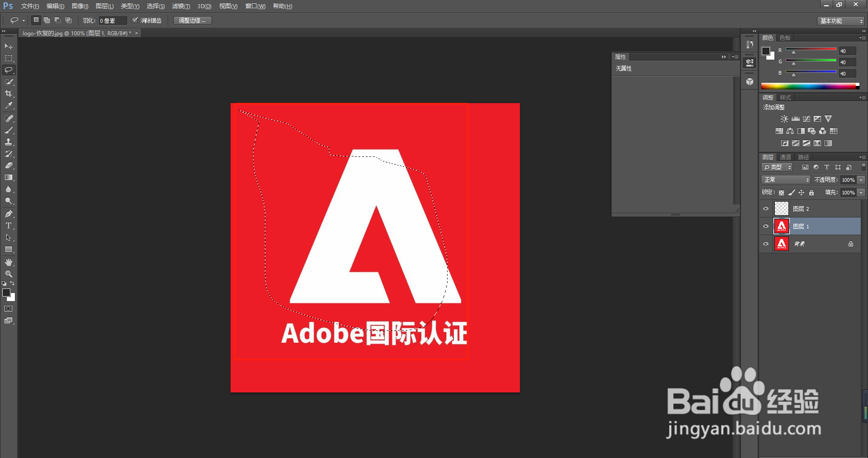Open the Lasso tool preset picker arrow
The image size is (868, 458).
pyautogui.click(x=24, y=21)
